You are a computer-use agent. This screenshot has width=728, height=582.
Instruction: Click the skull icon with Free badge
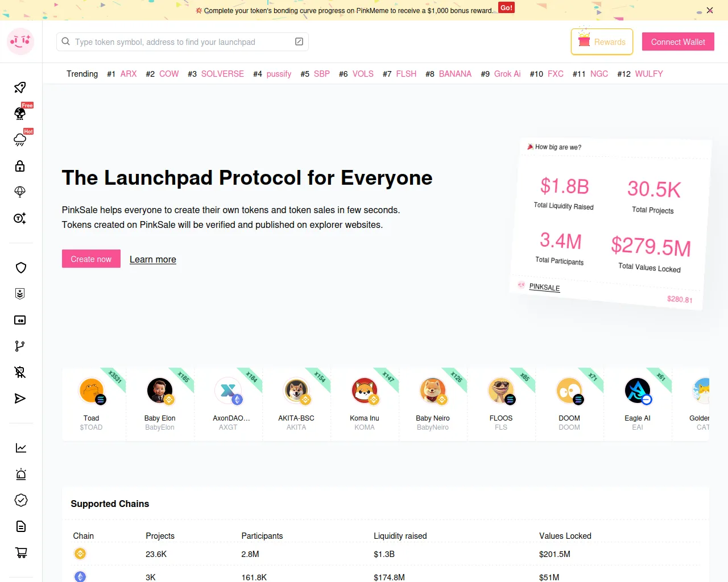[20, 114]
